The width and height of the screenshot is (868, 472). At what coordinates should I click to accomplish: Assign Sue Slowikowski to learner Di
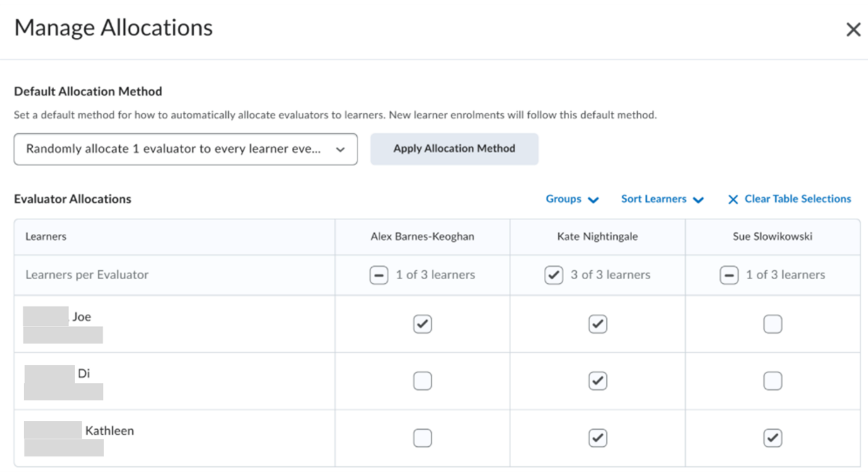772,381
